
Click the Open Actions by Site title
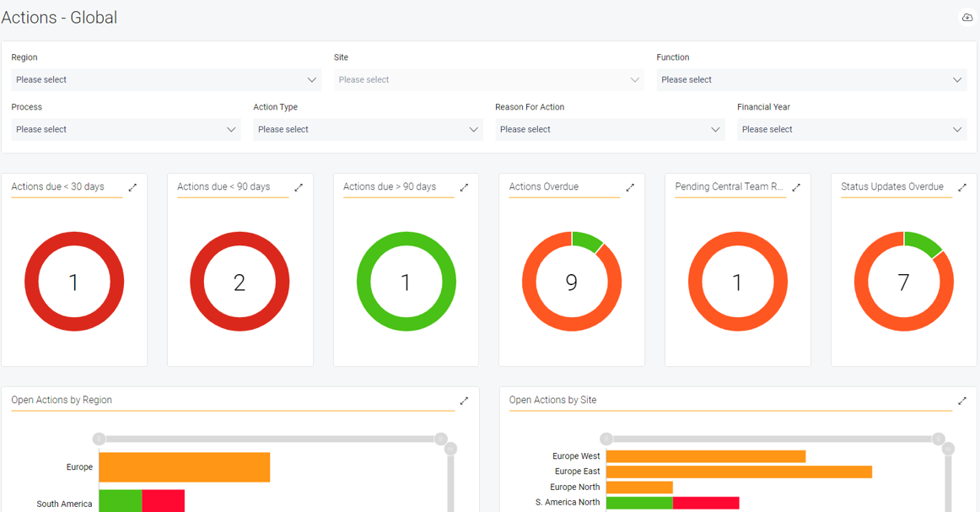pos(552,400)
